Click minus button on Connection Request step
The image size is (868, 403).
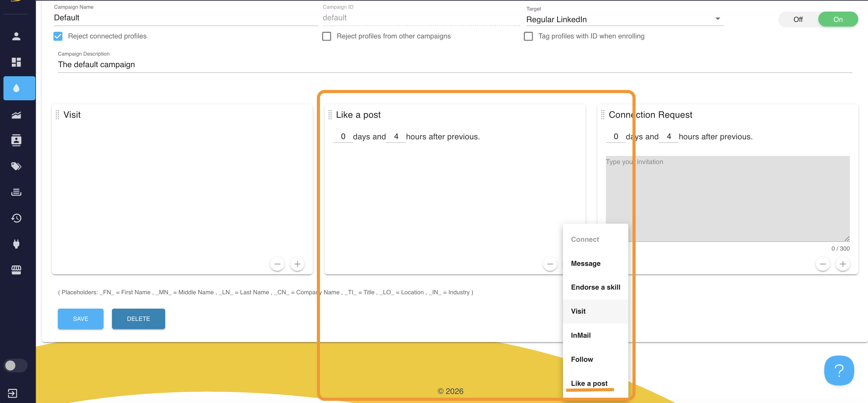click(x=823, y=264)
